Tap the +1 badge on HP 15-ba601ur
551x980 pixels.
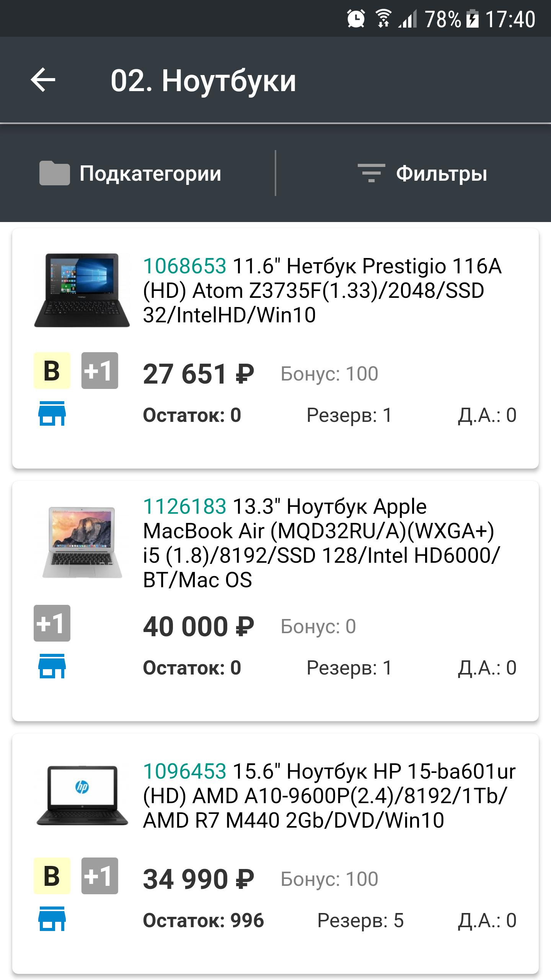(x=99, y=876)
